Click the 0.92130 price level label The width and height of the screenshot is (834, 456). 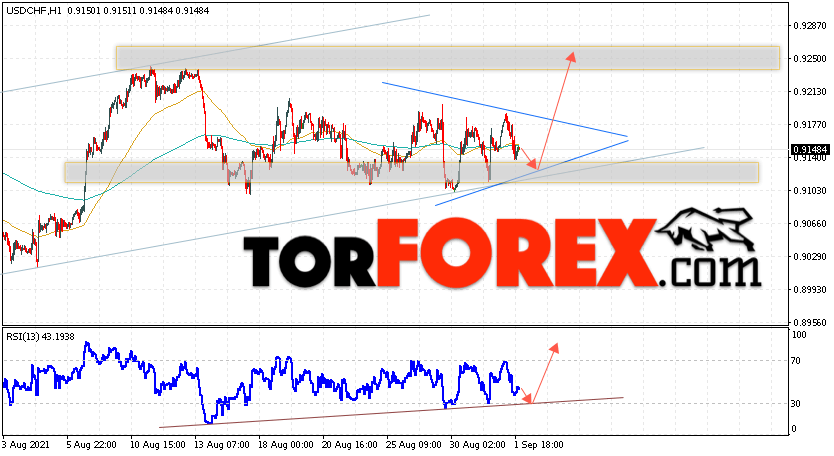tap(810, 92)
